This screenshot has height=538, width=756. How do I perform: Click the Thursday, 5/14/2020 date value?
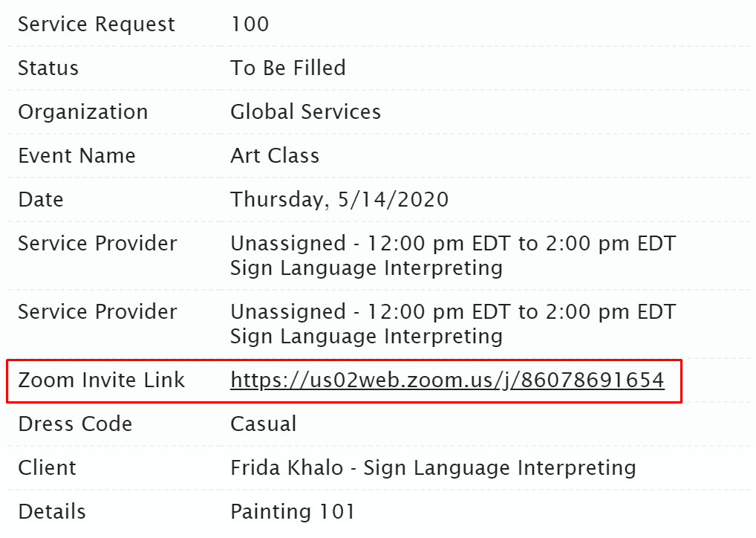click(x=339, y=200)
